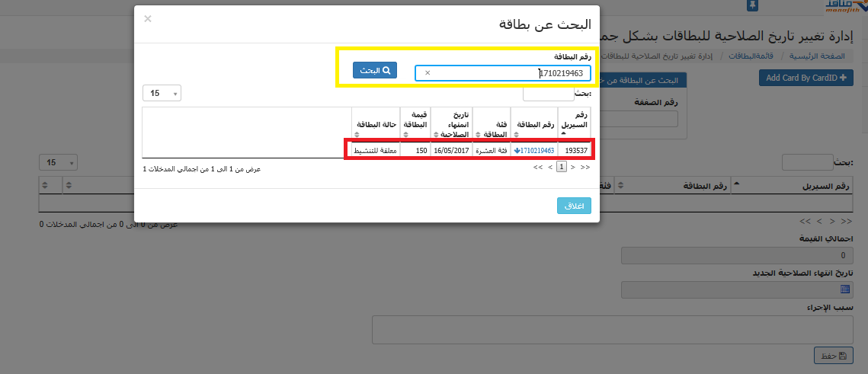
Task: Sort background table by رقم السيريل header
Action: point(792,186)
